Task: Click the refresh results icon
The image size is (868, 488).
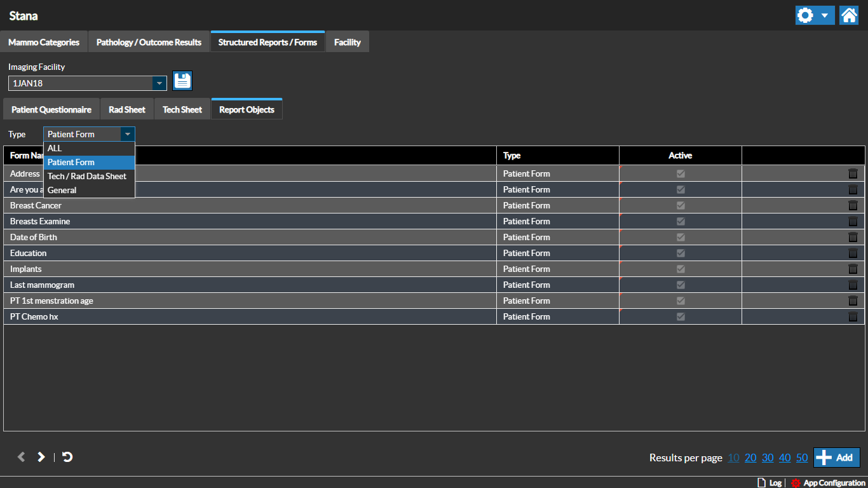Action: [x=67, y=457]
